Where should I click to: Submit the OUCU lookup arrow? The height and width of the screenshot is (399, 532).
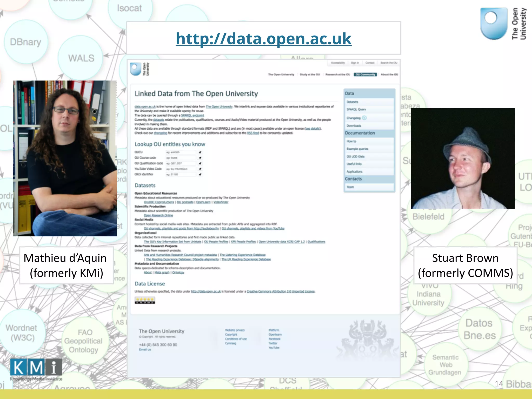click(200, 152)
